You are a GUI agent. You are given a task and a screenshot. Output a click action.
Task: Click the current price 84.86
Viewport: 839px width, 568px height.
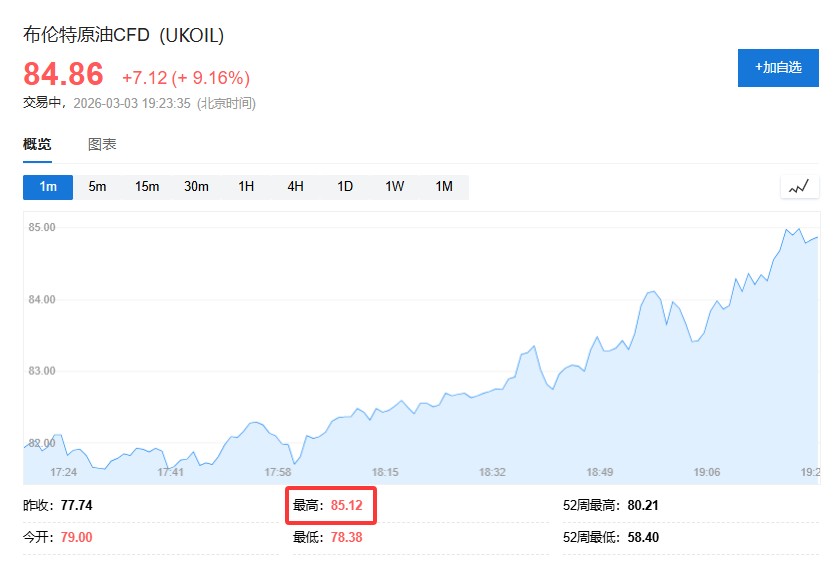point(64,75)
